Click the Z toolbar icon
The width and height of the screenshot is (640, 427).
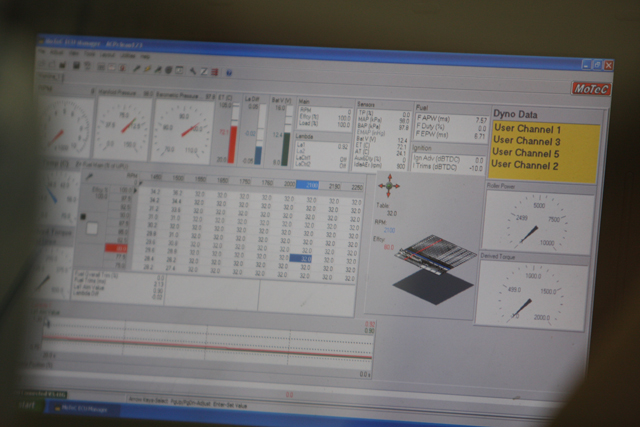(x=204, y=71)
